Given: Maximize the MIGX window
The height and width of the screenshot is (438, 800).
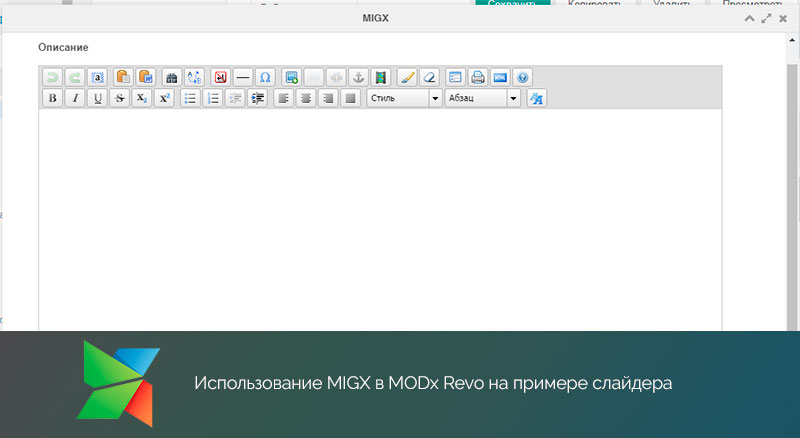Looking at the screenshot, I should (x=766, y=19).
